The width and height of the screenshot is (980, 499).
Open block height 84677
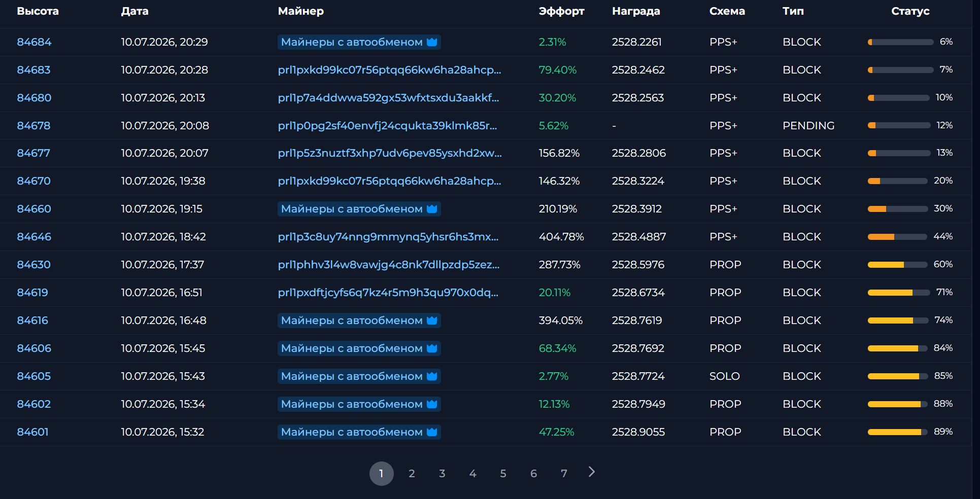[x=33, y=153]
